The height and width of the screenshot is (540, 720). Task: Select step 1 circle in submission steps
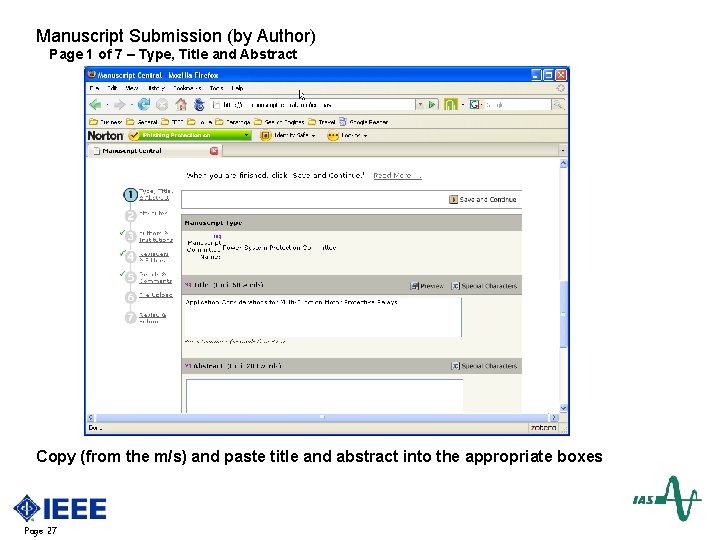click(x=130, y=195)
